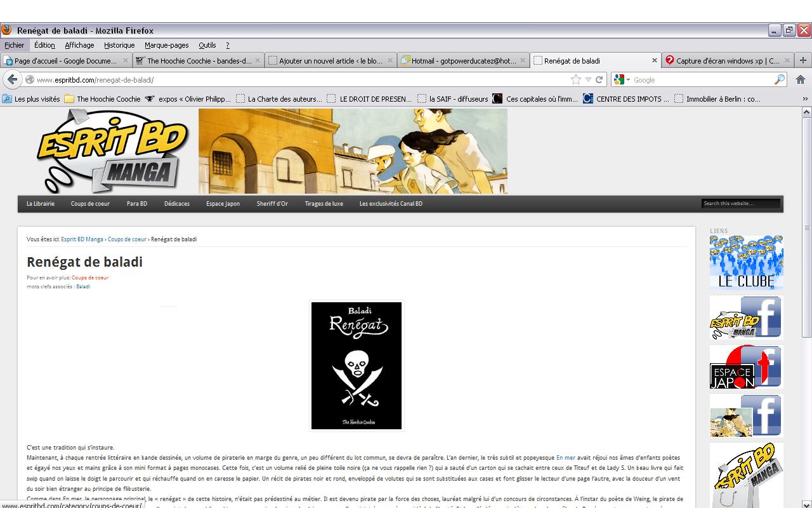This screenshot has height=508, width=812.
Task: Open Para BD navigation item
Action: click(137, 204)
